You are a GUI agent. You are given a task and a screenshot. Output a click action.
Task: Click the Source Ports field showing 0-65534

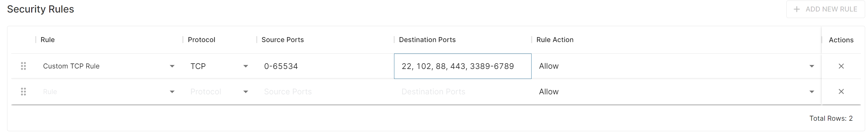click(x=325, y=66)
